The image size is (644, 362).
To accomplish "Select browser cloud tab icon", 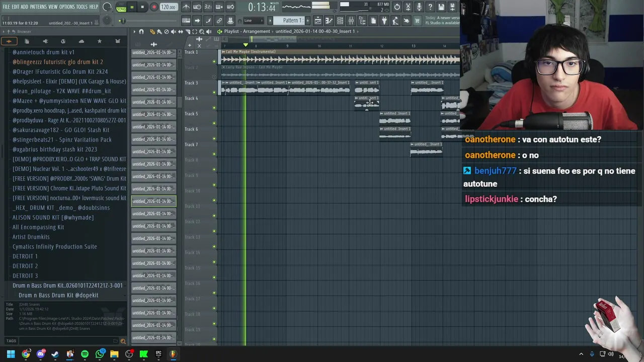I will 82,41.
